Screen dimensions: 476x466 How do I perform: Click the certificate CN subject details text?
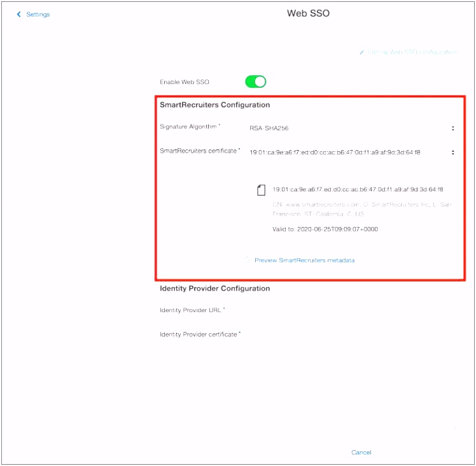362,209
